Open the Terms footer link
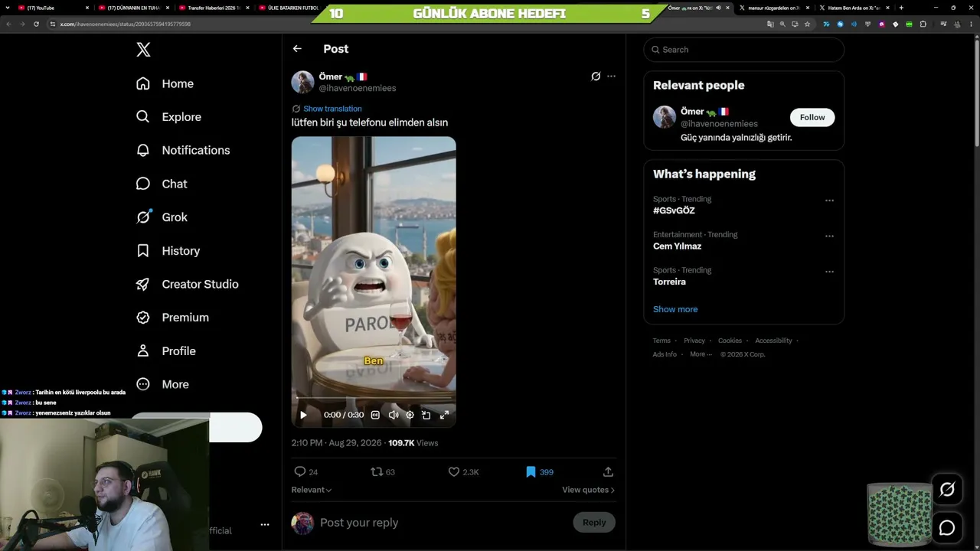 661,341
